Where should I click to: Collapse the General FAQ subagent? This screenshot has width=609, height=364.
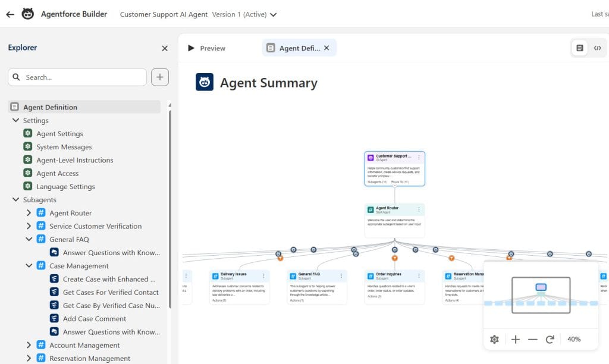coord(29,239)
